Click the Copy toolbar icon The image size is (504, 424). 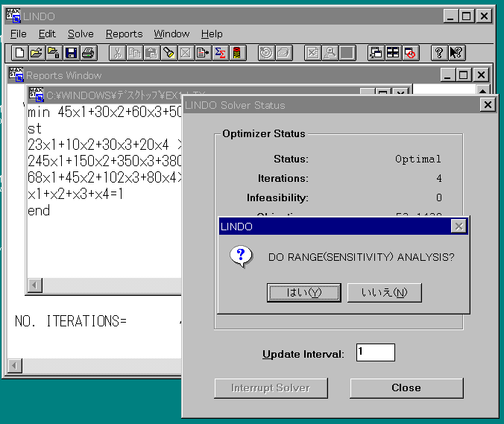(134, 53)
